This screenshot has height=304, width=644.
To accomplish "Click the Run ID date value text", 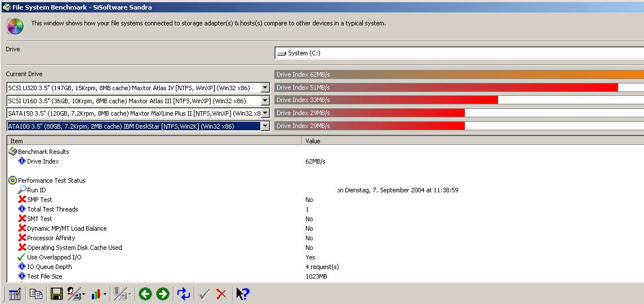I will tap(398, 190).
